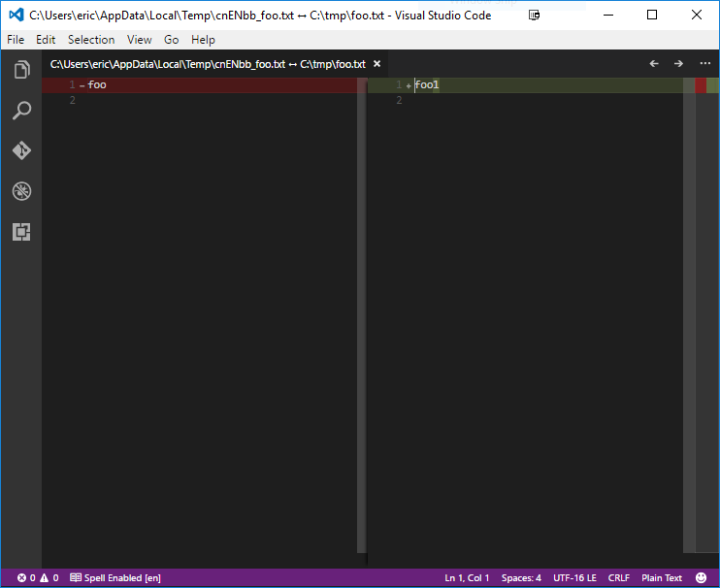Open the View menu
Screen dimensions: 720x588
coord(139,40)
